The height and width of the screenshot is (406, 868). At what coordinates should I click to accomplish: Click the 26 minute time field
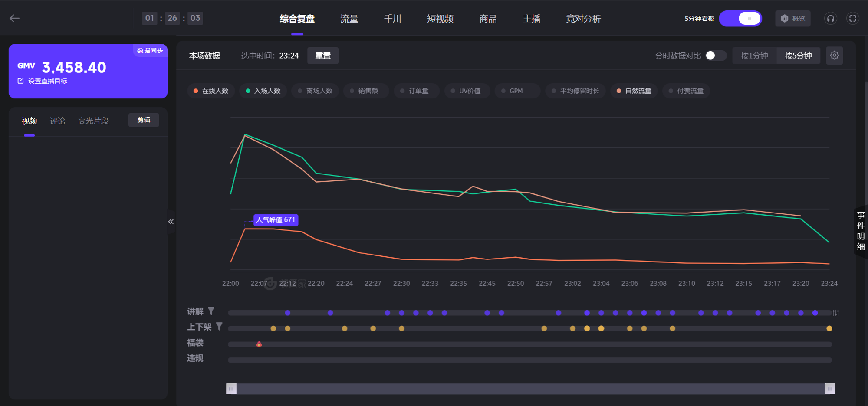pyautogui.click(x=172, y=18)
